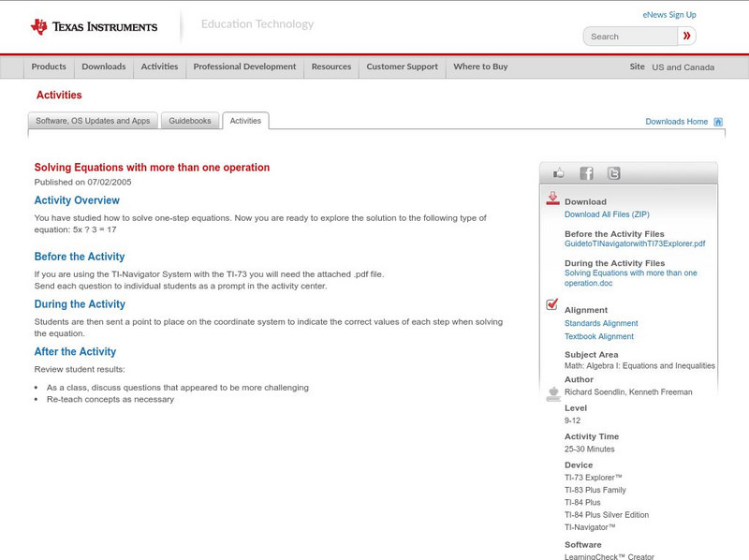
Task: Change the site region US and Canada
Action: coord(683,67)
